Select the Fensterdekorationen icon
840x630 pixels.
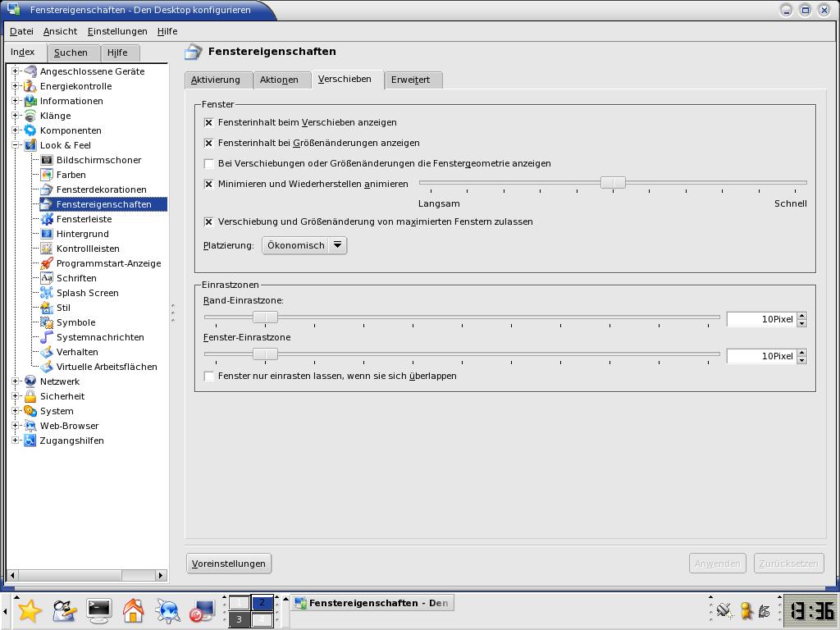pos(47,189)
